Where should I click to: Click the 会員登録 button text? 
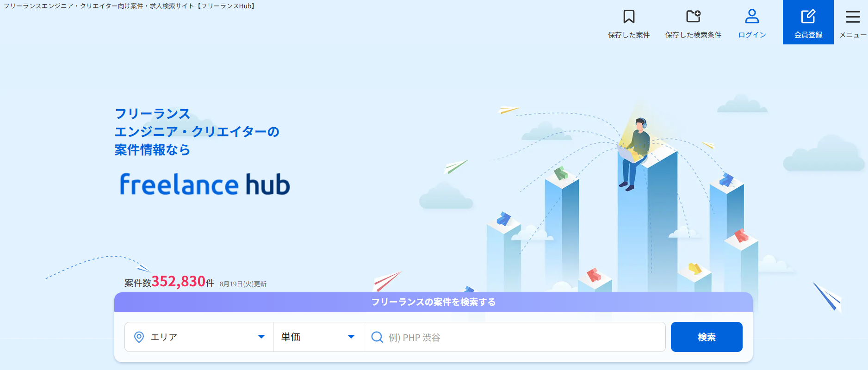click(x=808, y=35)
